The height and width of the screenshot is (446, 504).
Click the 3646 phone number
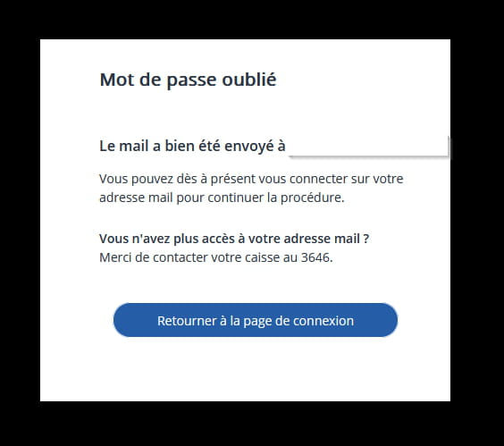click(x=316, y=257)
